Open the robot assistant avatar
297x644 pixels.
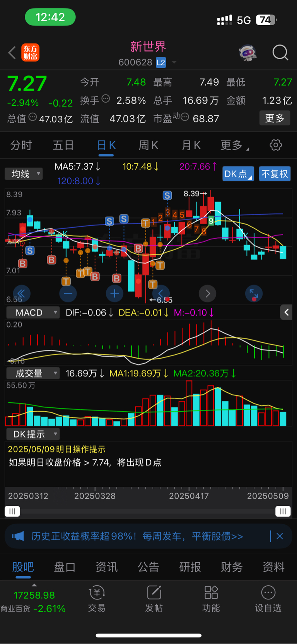248,53
